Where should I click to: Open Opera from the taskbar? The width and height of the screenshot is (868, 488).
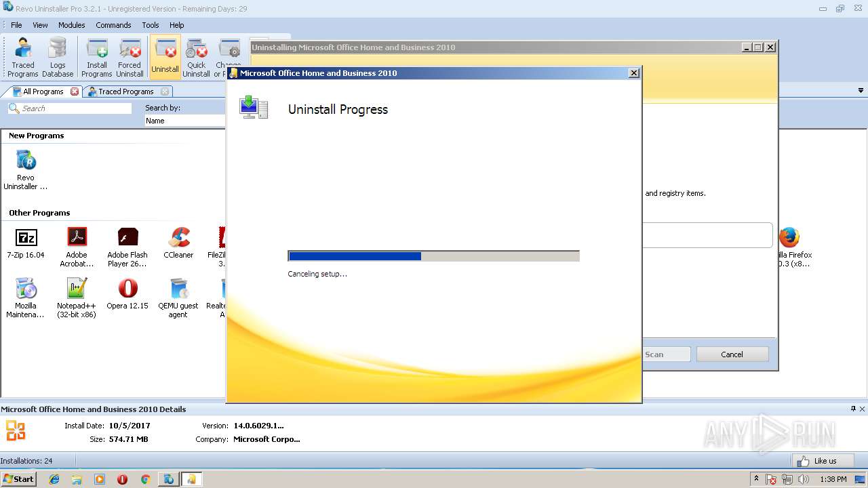click(122, 479)
